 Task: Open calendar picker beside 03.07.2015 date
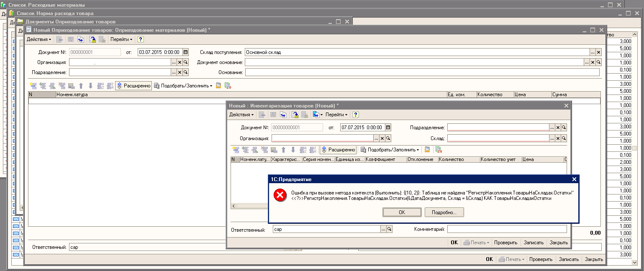(x=186, y=52)
